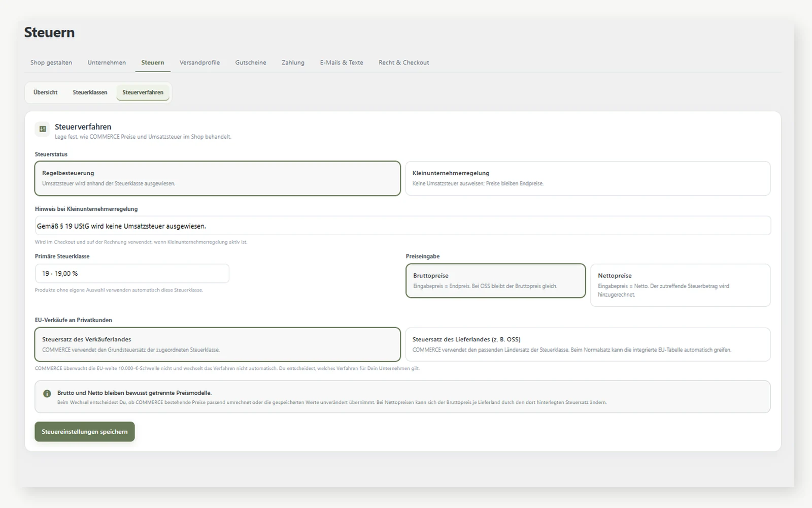812x508 pixels.
Task: Go to Recht & Checkout tab
Action: click(404, 62)
